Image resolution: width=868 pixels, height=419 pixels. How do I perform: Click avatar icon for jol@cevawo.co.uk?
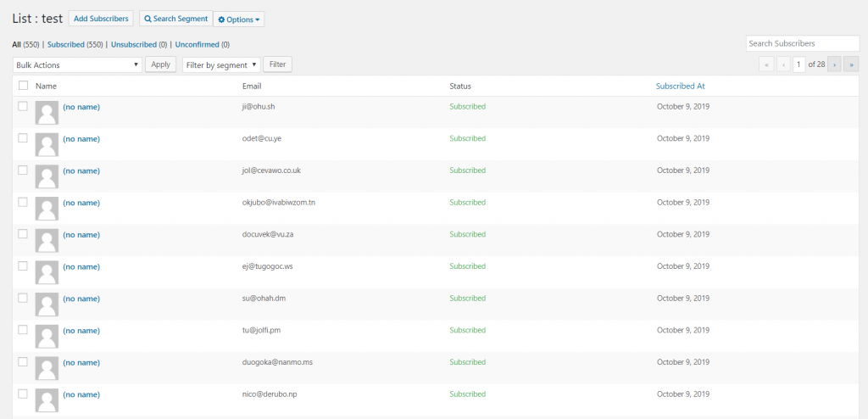click(47, 176)
